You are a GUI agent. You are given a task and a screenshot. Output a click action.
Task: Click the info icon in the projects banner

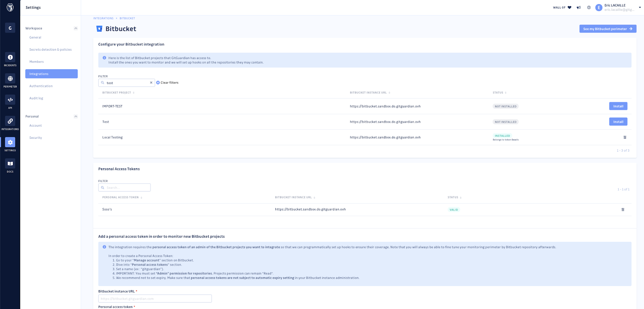tap(104, 58)
